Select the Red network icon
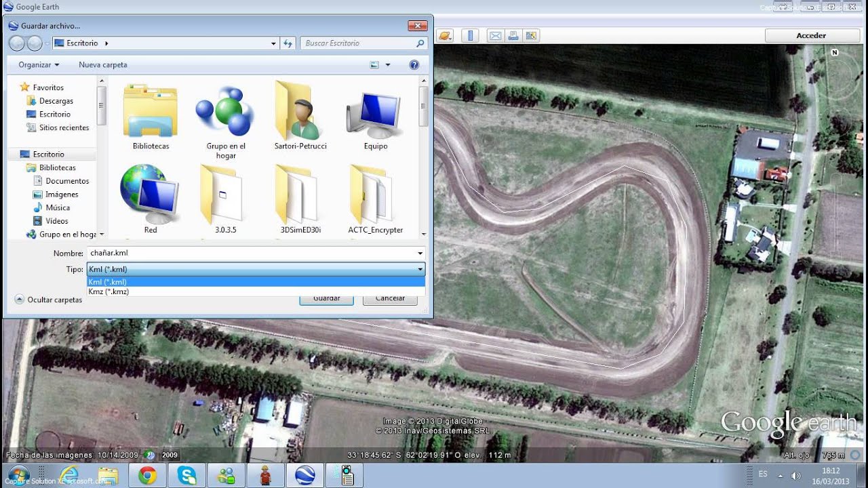The height and width of the screenshot is (488, 868). [151, 199]
